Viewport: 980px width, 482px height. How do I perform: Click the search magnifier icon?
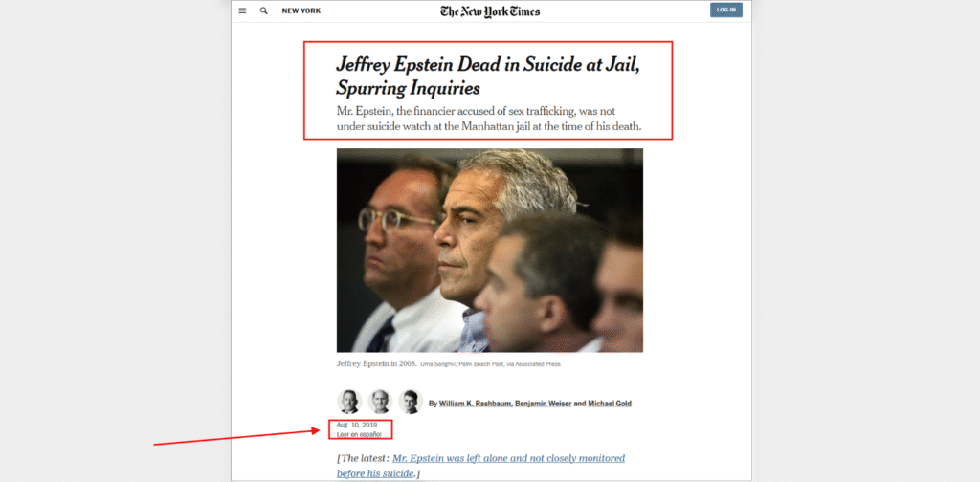[x=264, y=11]
